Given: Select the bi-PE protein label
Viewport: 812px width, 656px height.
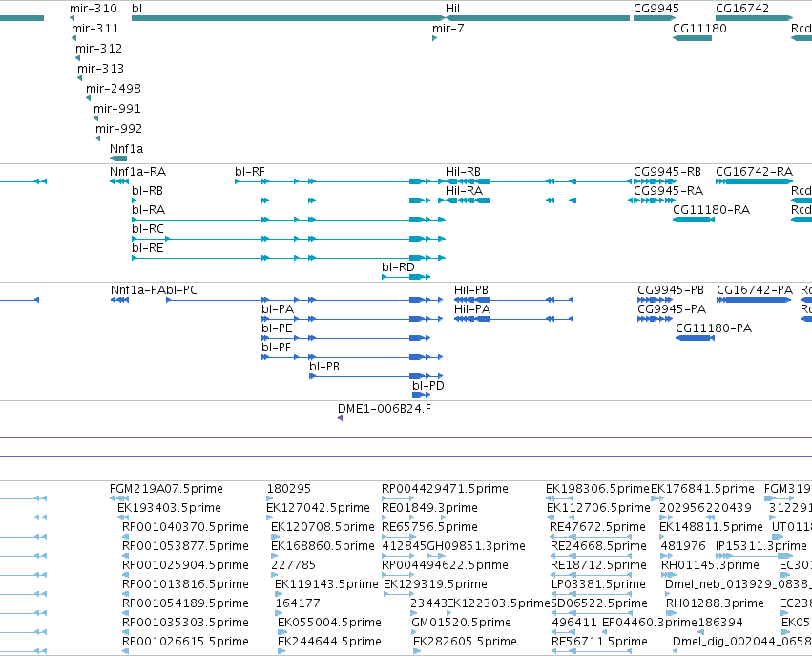Looking at the screenshot, I should 277,328.
